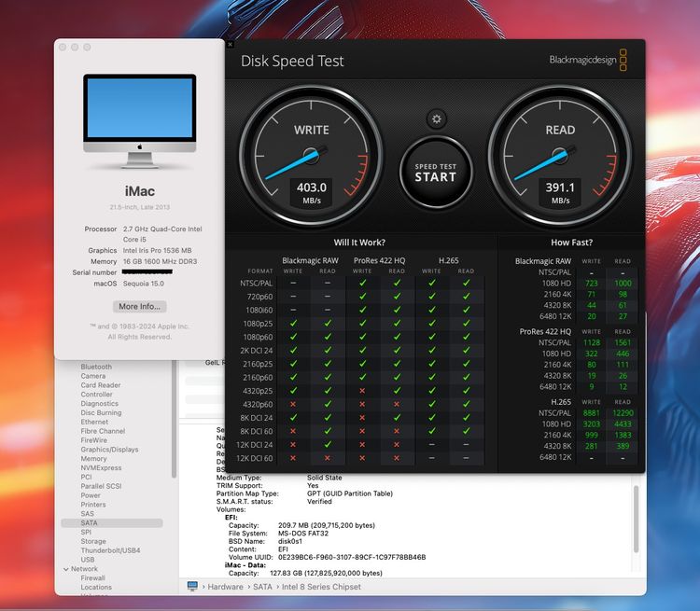Select SPI in sidebar
The width and height of the screenshot is (700, 611).
[86, 532]
